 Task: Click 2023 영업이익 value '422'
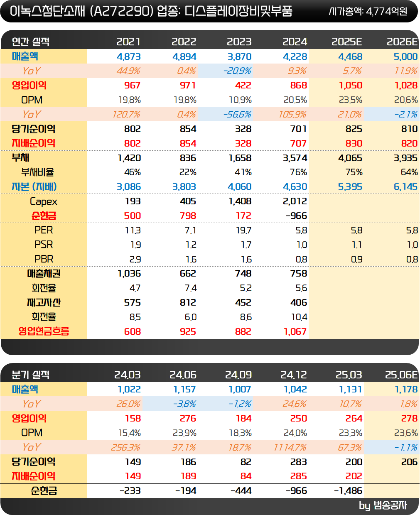point(243,85)
